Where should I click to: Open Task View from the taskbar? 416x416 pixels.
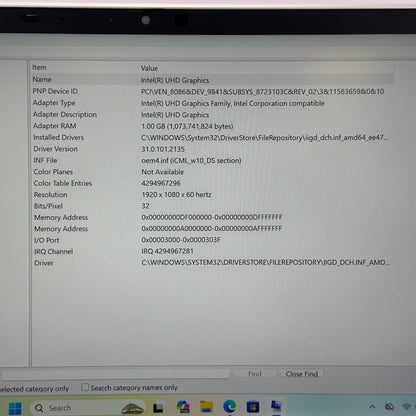tap(159, 407)
